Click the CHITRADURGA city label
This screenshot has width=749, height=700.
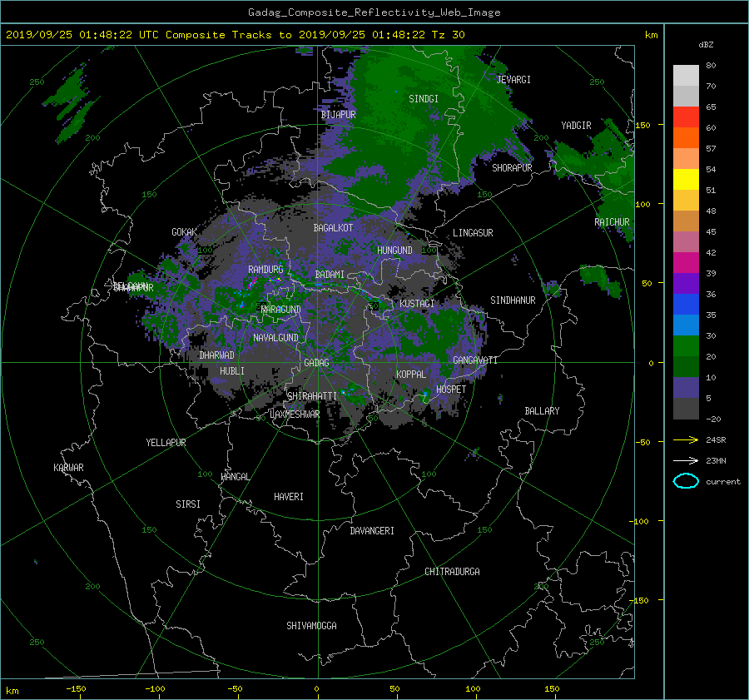coord(453,572)
